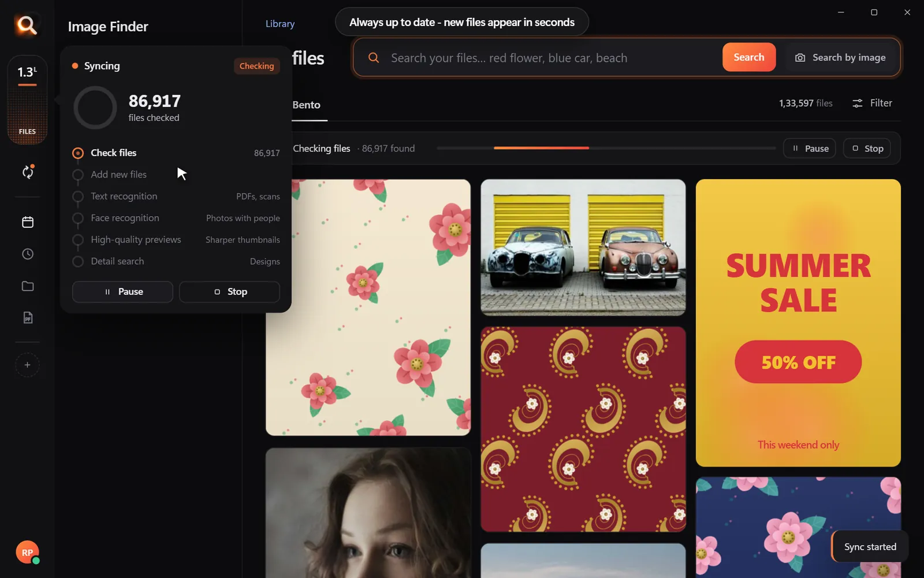Screen dimensions: 924x578
Task: Switch to the Bento tab
Action: click(307, 105)
